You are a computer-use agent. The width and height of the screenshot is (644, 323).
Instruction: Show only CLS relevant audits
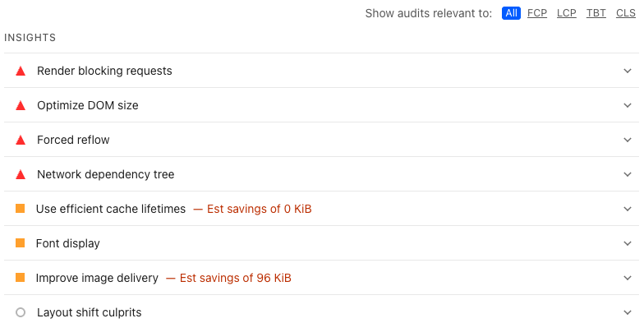tap(626, 13)
